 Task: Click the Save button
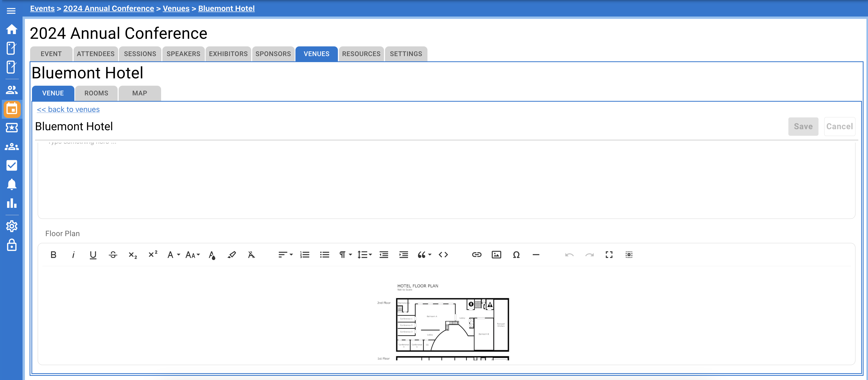(803, 126)
